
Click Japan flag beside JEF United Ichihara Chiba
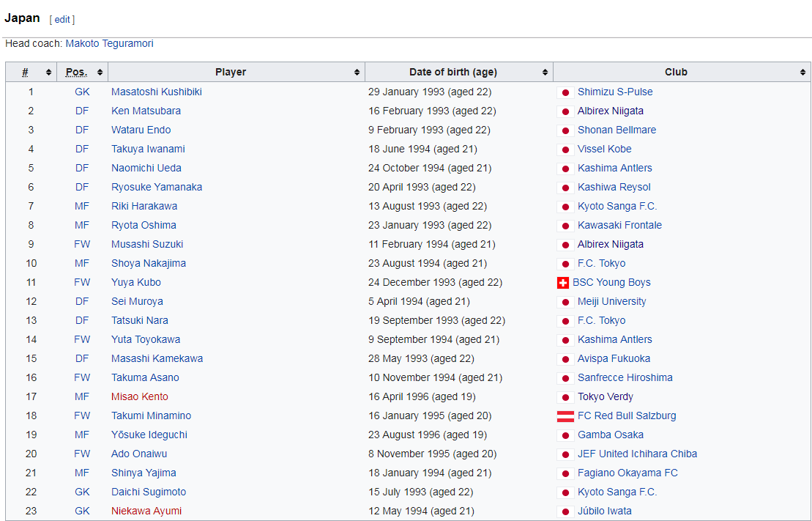click(565, 454)
